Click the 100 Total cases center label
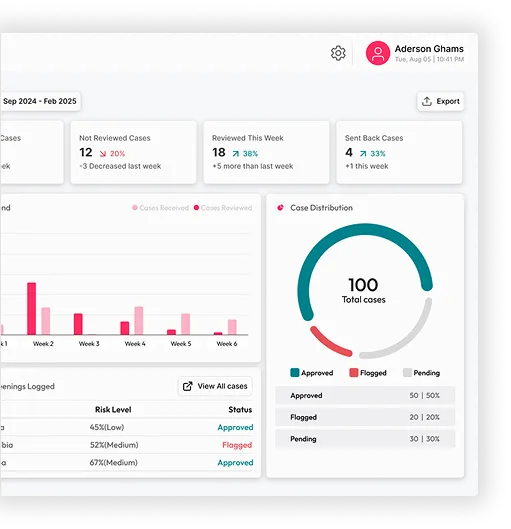The image size is (511, 529). click(363, 290)
